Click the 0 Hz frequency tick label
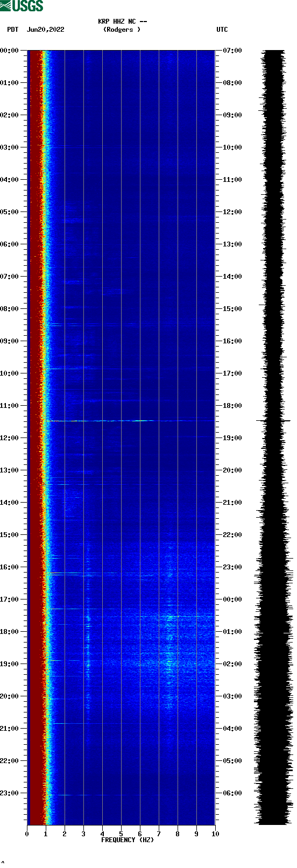297x868 pixels. [x=27, y=834]
